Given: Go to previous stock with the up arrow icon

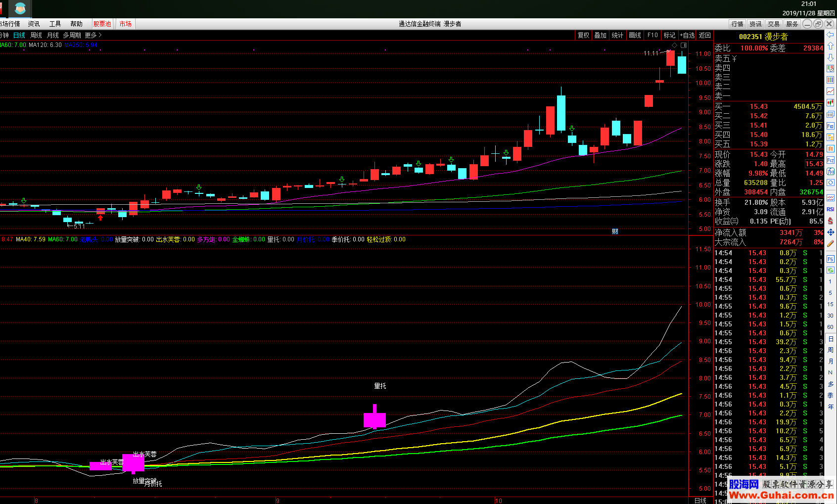Looking at the screenshot, I should [830, 46].
